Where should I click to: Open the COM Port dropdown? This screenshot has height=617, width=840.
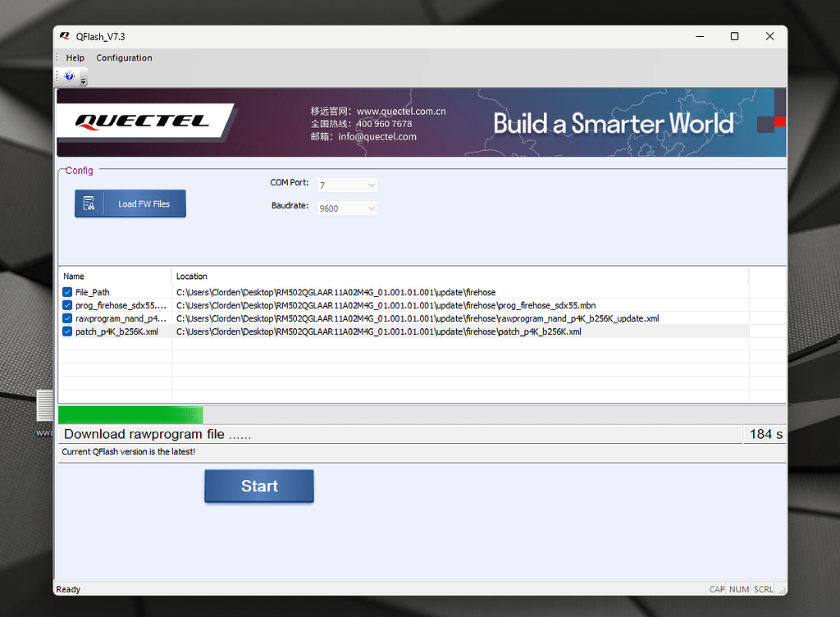[x=371, y=185]
